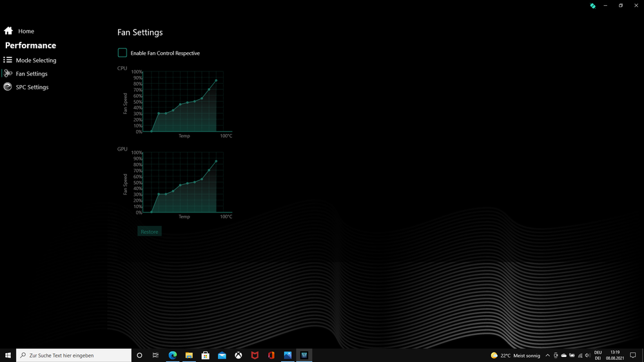Click the green icon beside the minimize button

(592, 6)
